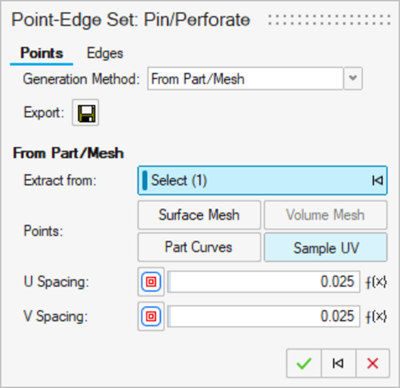Open the V Spacing f(x) expression editor
Screen dimensions: 400x388
click(376, 317)
